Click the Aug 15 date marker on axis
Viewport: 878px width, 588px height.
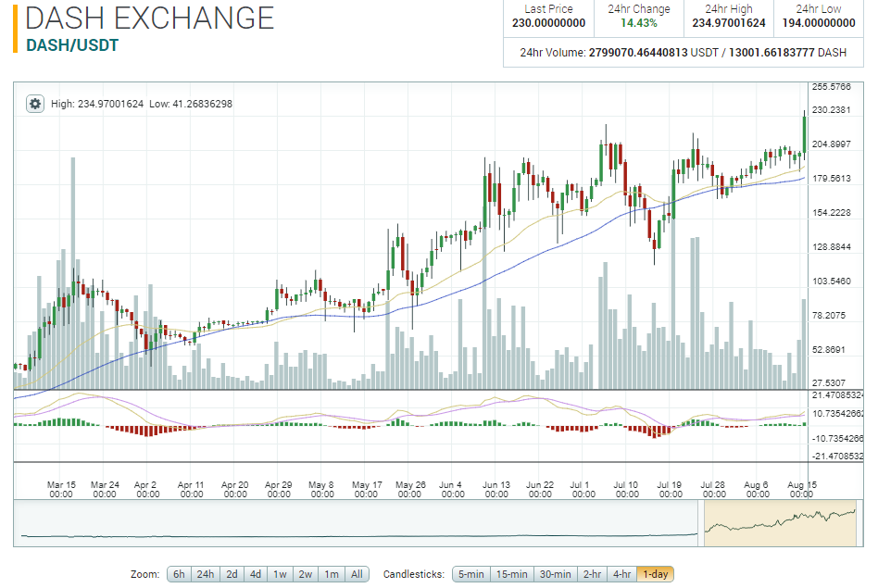click(801, 489)
